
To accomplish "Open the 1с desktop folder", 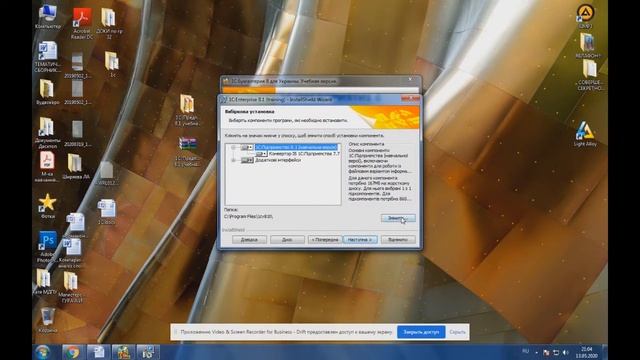I will (x=111, y=64).
